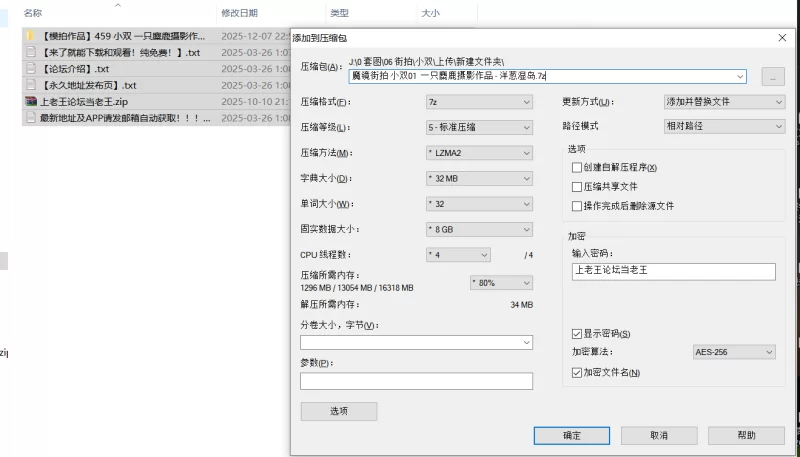This screenshot has height=457, width=800.
Task: Select the file 【论坛介绍】.txt
Action: point(74,69)
